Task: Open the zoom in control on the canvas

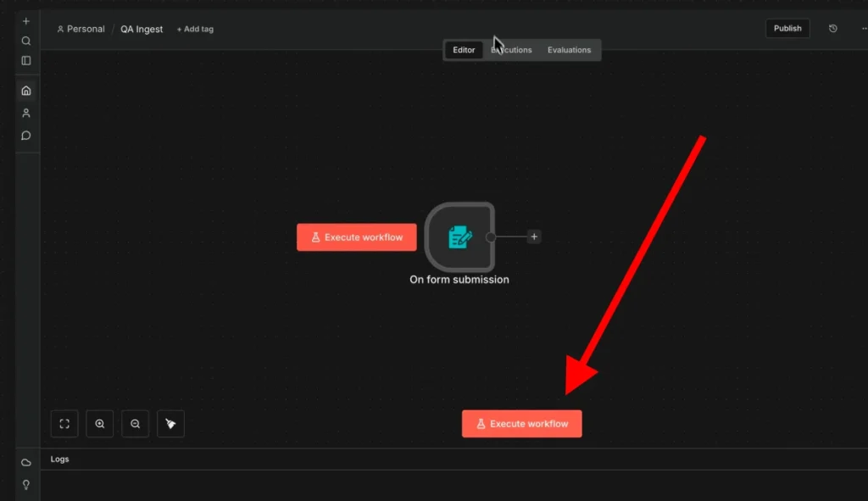Action: pyautogui.click(x=99, y=423)
